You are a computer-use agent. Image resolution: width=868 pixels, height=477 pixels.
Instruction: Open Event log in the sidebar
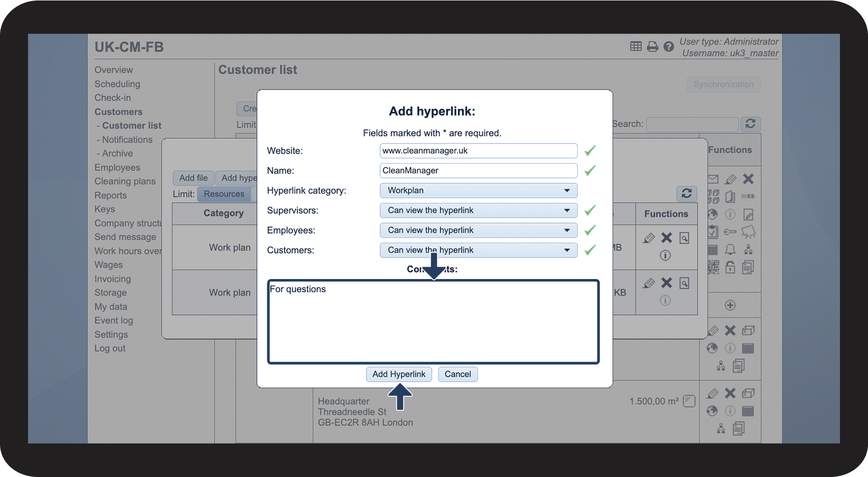[113, 320]
